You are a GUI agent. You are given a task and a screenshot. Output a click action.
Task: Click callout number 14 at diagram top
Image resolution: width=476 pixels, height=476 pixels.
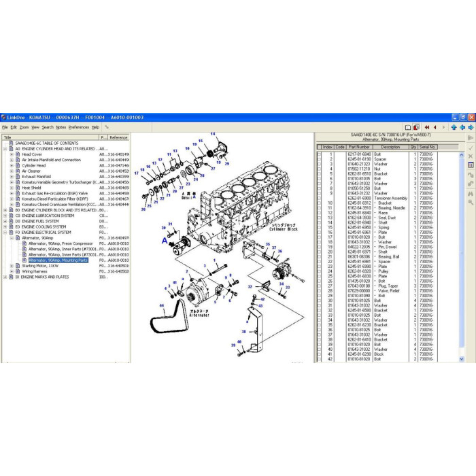(x=213, y=134)
